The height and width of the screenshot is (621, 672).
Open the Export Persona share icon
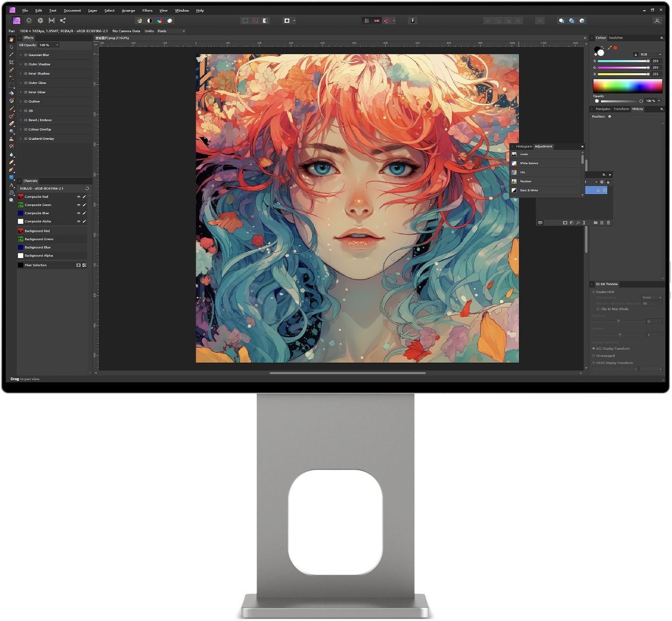63,21
